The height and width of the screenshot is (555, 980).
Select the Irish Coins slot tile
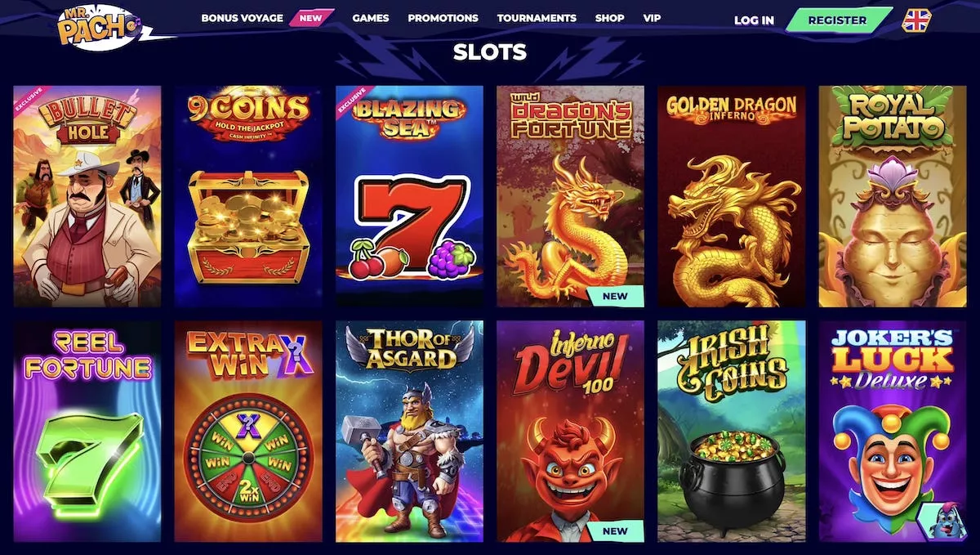(732, 432)
